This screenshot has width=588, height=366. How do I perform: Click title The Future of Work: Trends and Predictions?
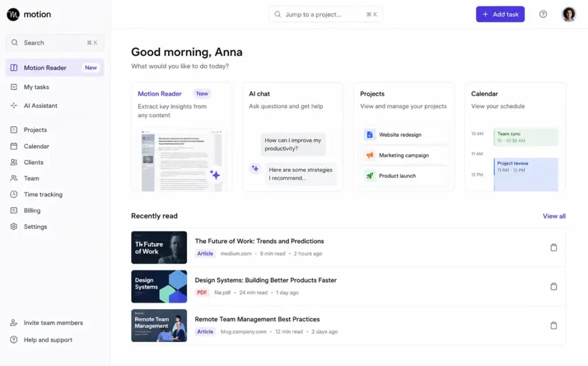[259, 242]
